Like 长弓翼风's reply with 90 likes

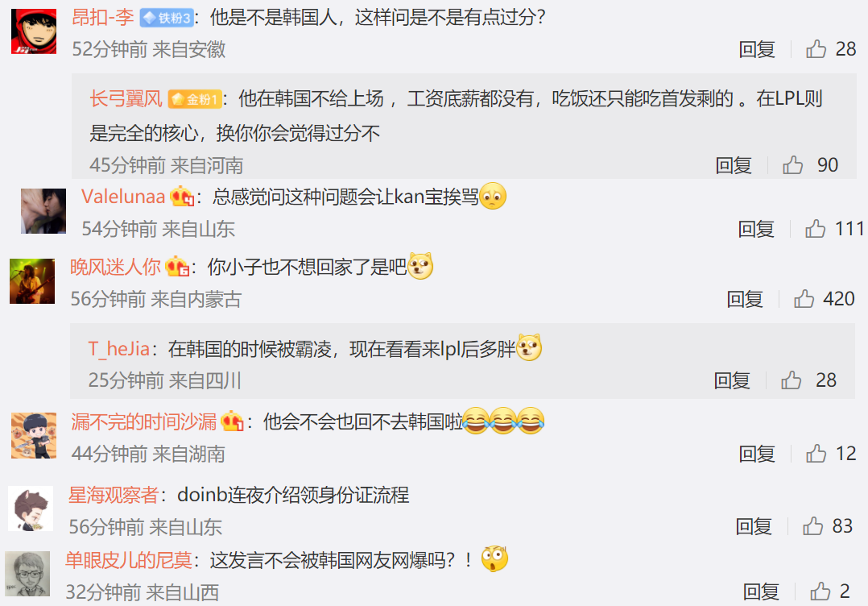792,165
